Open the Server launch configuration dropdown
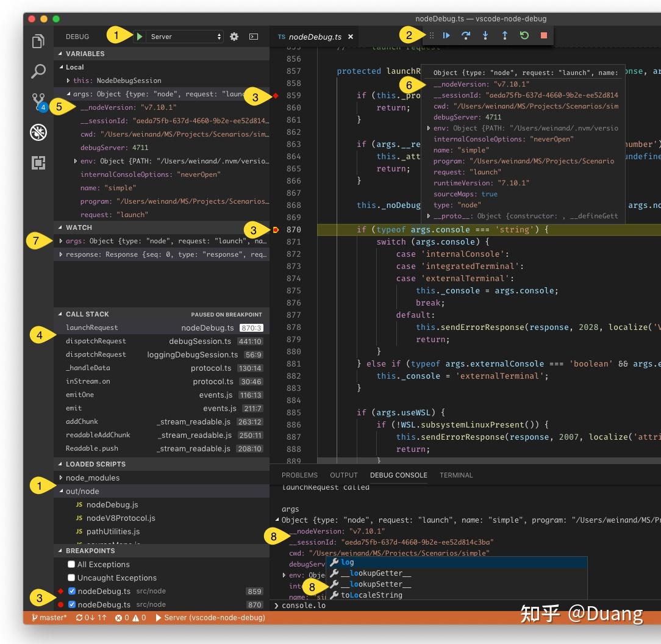 coord(185,37)
